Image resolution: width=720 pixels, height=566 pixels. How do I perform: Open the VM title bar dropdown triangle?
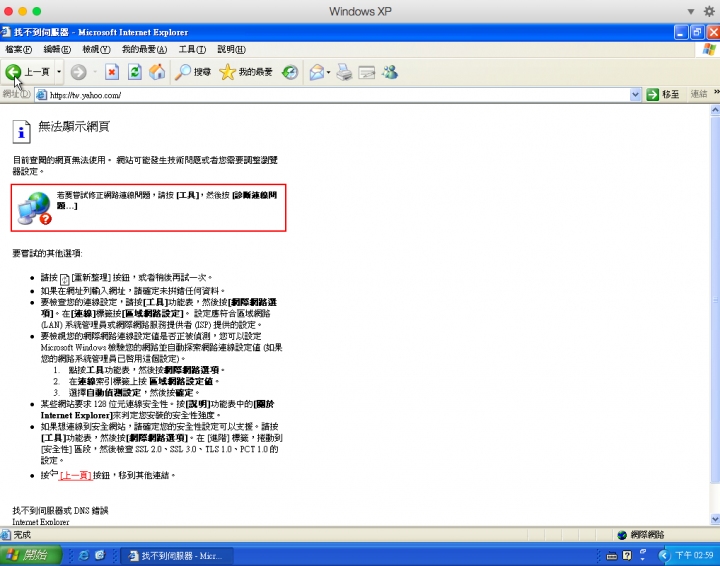tap(691, 11)
